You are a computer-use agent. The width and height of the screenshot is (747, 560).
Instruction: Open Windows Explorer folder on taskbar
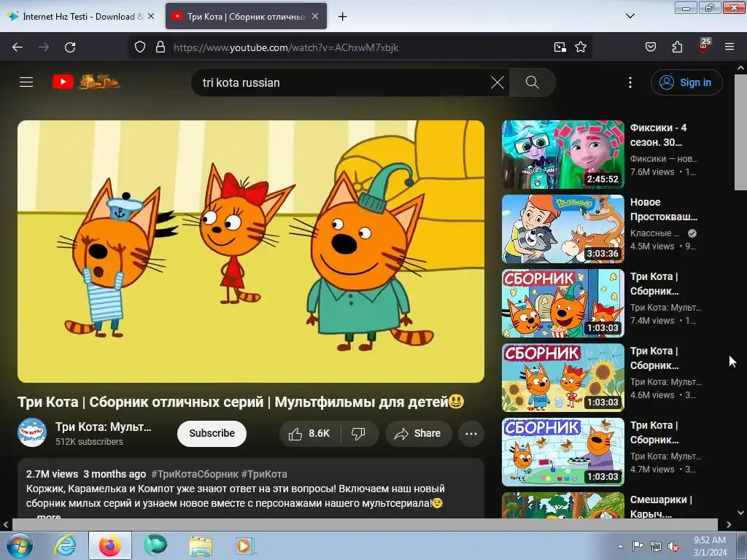click(201, 545)
